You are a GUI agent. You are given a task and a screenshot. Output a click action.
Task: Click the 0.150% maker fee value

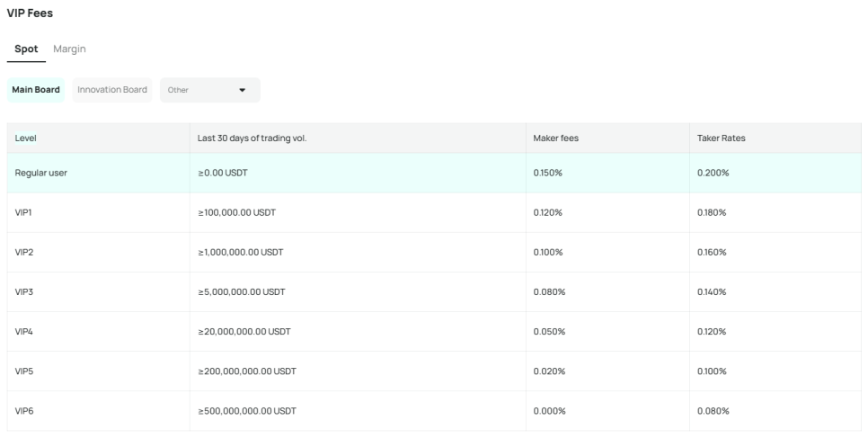pos(547,173)
